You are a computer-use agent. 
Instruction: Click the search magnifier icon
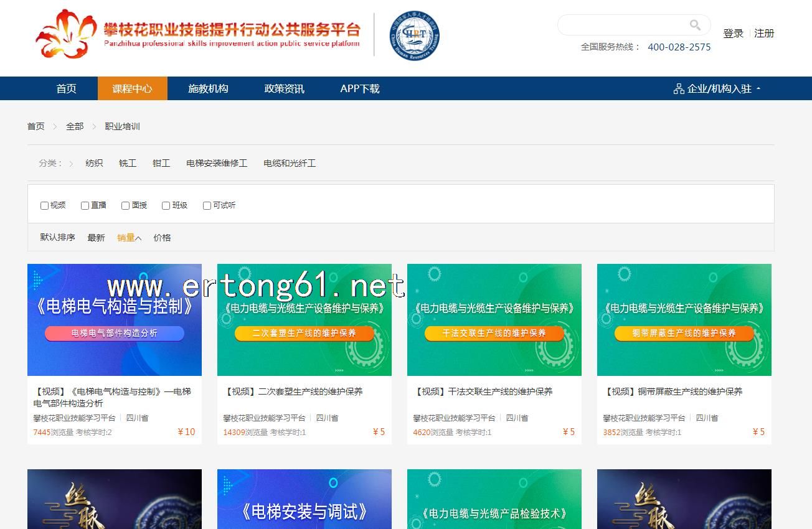point(695,25)
